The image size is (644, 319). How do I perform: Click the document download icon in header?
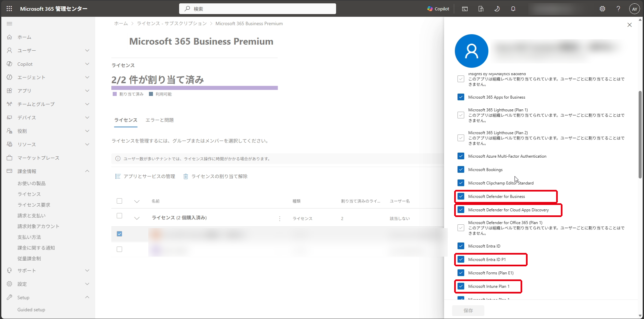coord(481,9)
